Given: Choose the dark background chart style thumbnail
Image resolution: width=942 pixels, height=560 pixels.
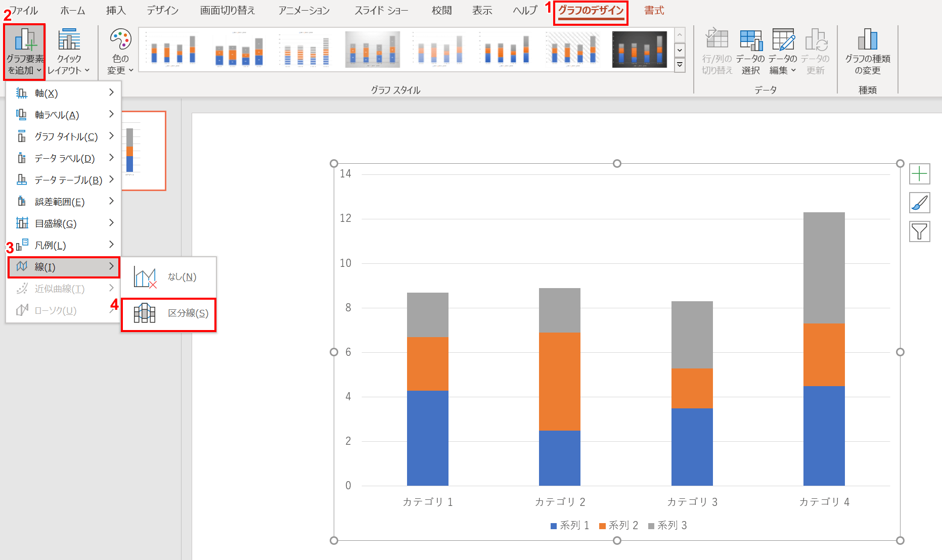Looking at the screenshot, I should [x=639, y=50].
